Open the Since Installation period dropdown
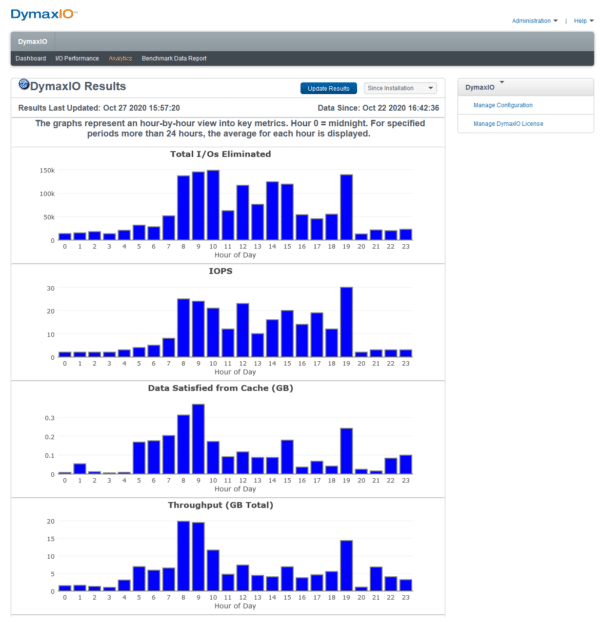600x622 pixels. [400, 88]
